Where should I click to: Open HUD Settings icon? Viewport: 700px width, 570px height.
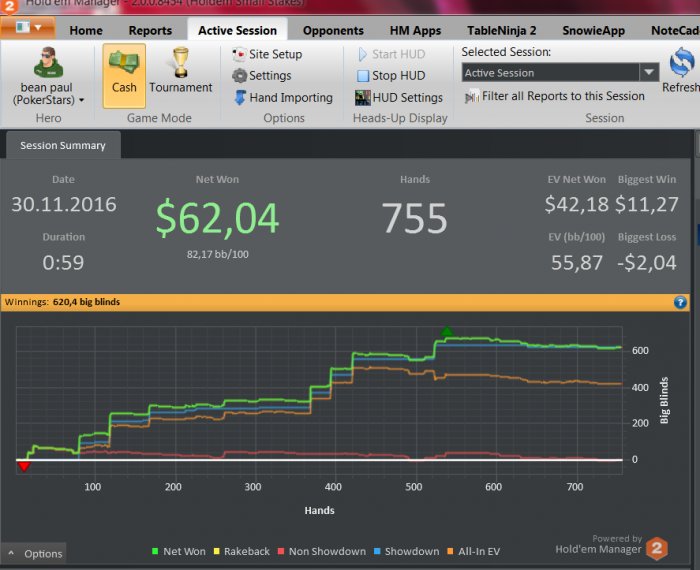362,97
